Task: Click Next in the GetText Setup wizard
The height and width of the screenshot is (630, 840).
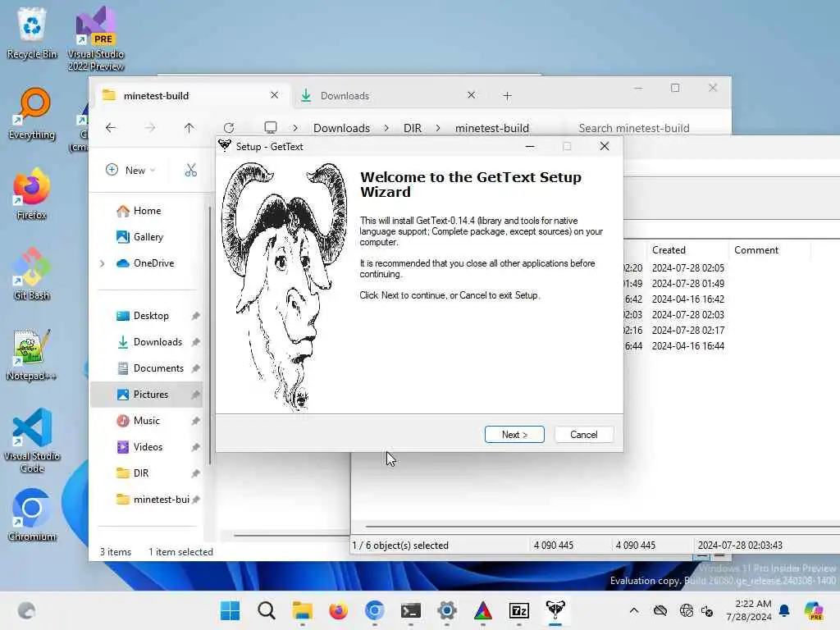Action: (x=514, y=435)
